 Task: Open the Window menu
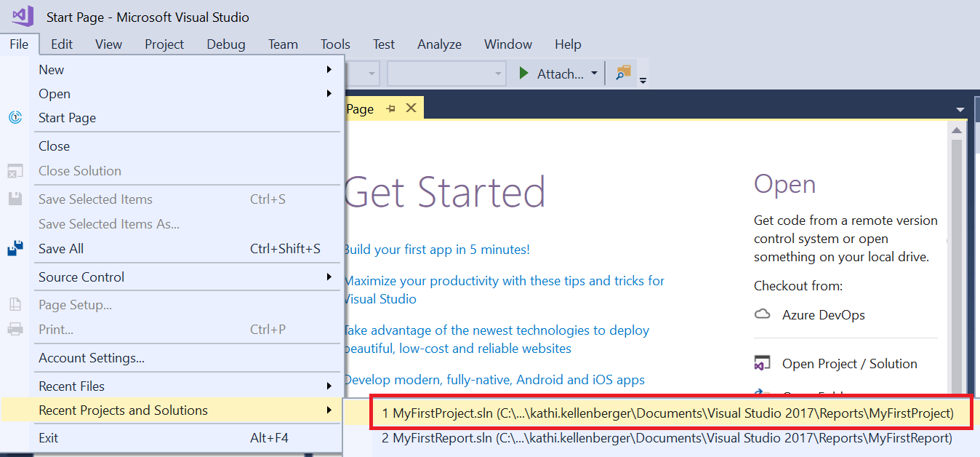tap(508, 44)
